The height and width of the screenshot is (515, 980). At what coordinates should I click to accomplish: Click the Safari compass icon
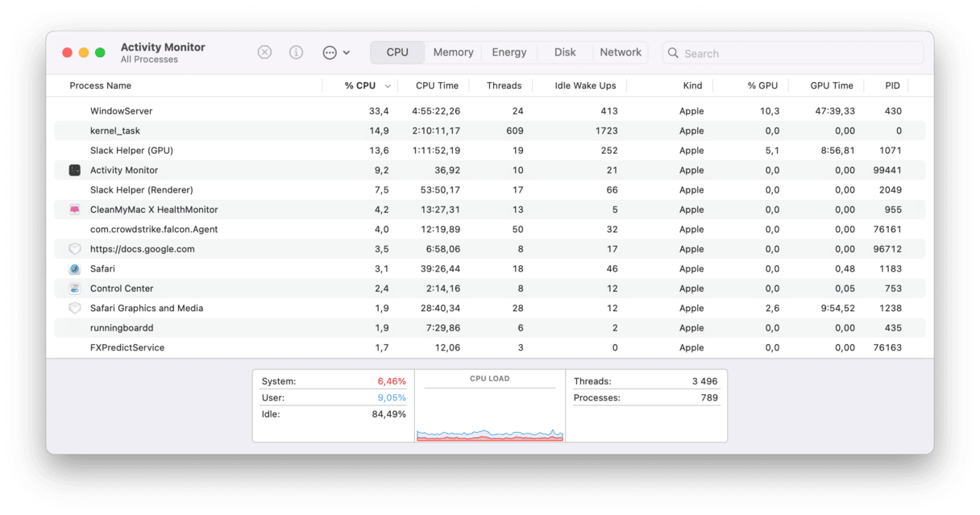[74, 269]
